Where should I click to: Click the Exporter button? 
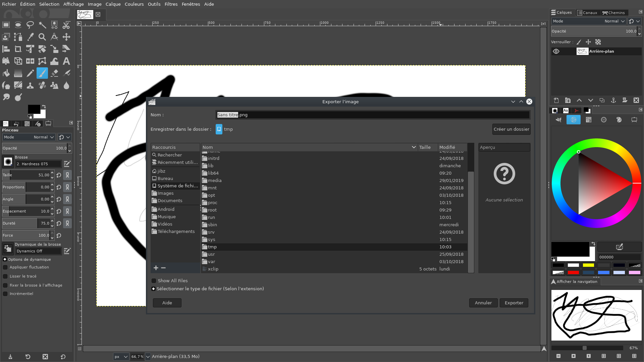(514, 303)
